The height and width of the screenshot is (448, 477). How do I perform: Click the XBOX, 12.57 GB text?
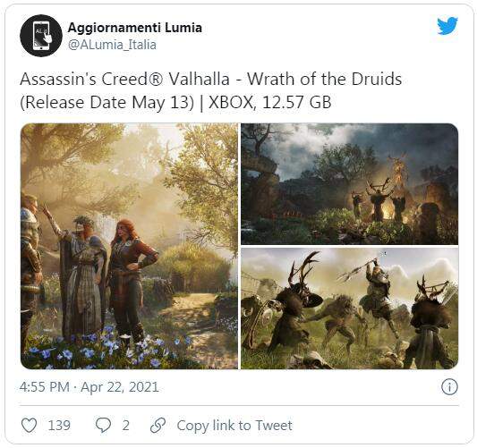tap(270, 102)
